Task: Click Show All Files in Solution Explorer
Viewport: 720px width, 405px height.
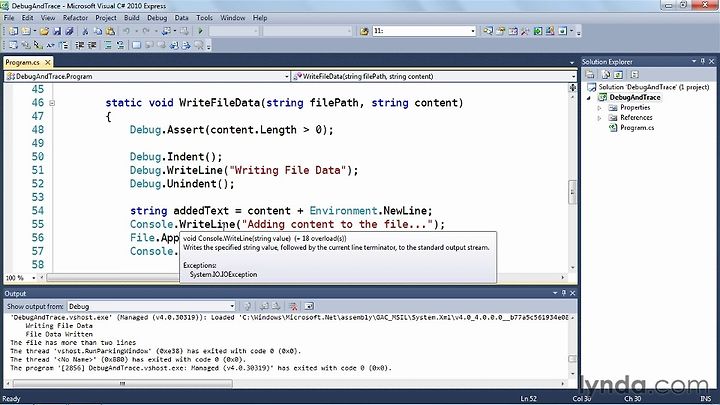Action: 606,74
